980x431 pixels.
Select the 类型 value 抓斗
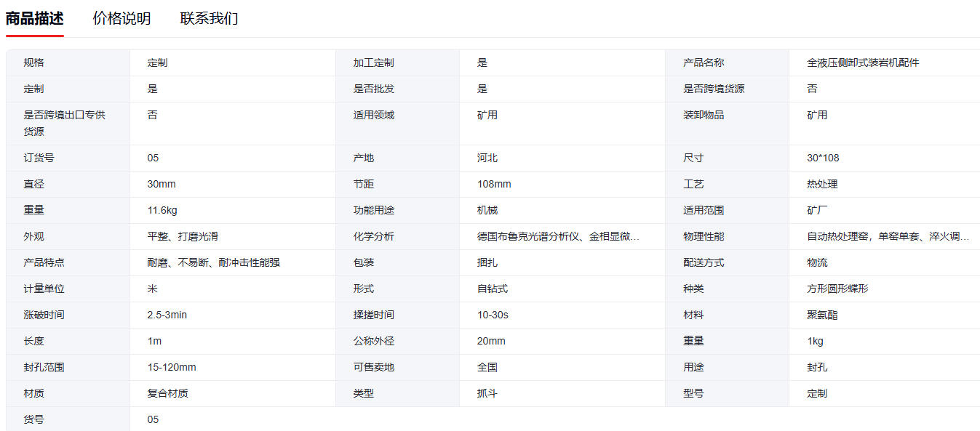pos(487,394)
